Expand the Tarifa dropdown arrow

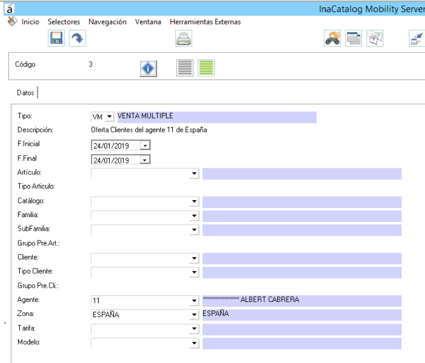point(194,329)
